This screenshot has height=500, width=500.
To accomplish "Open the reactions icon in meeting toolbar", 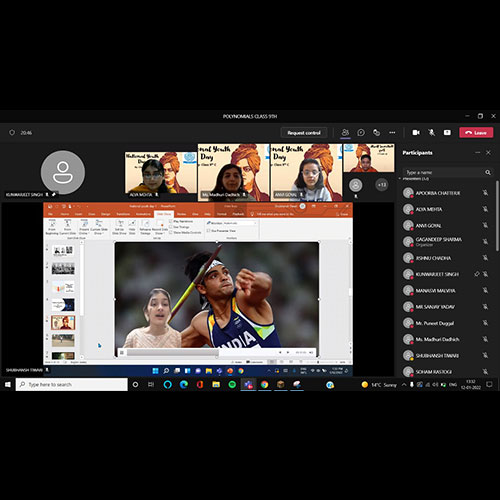I will pos(376,133).
